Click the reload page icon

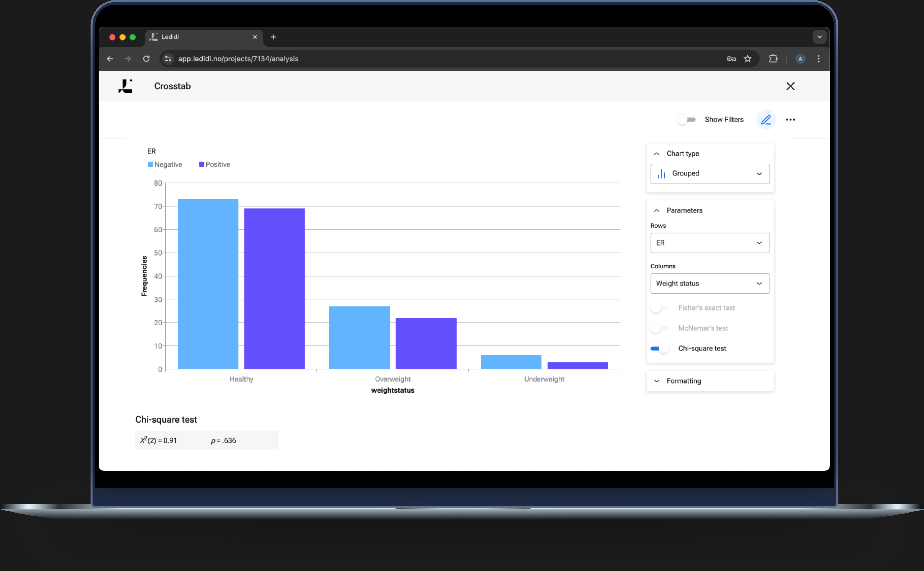point(147,59)
